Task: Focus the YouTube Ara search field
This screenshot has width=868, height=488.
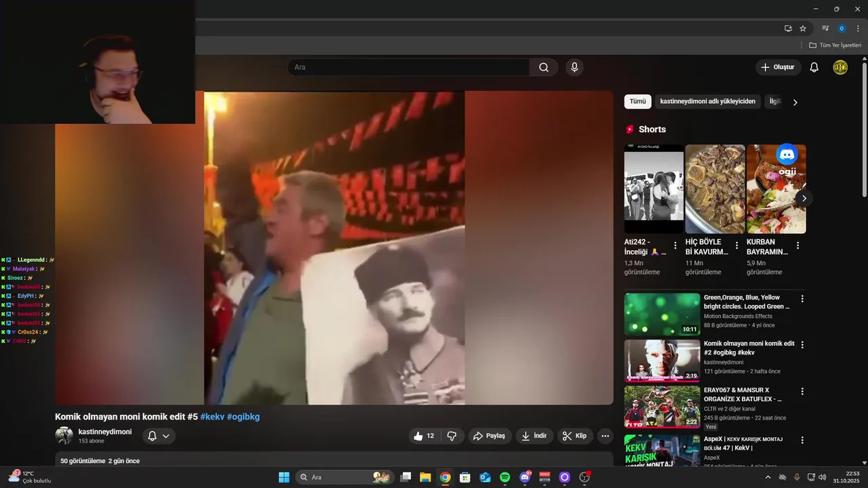Action: (408, 67)
